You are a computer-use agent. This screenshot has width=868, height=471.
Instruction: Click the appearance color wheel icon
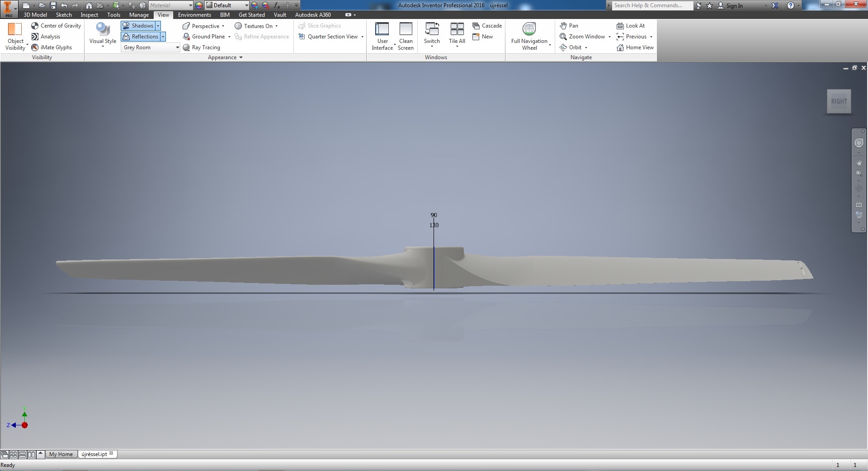[199, 5]
